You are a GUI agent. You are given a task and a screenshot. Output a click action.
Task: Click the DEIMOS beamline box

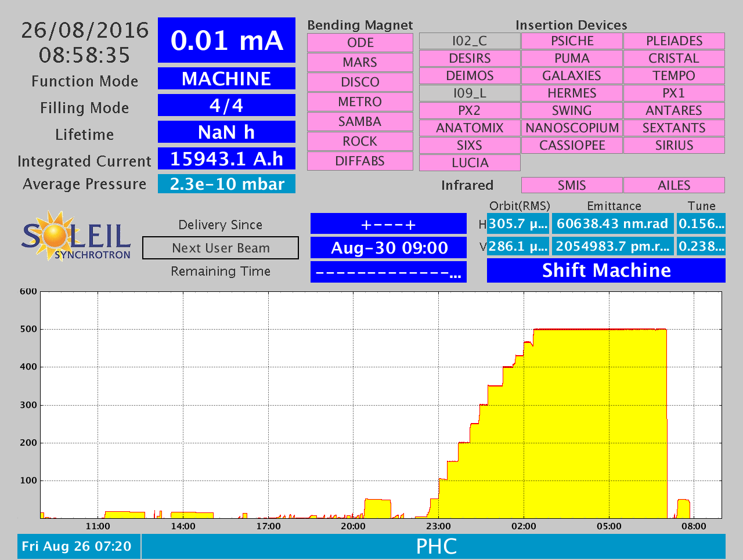tap(470, 76)
